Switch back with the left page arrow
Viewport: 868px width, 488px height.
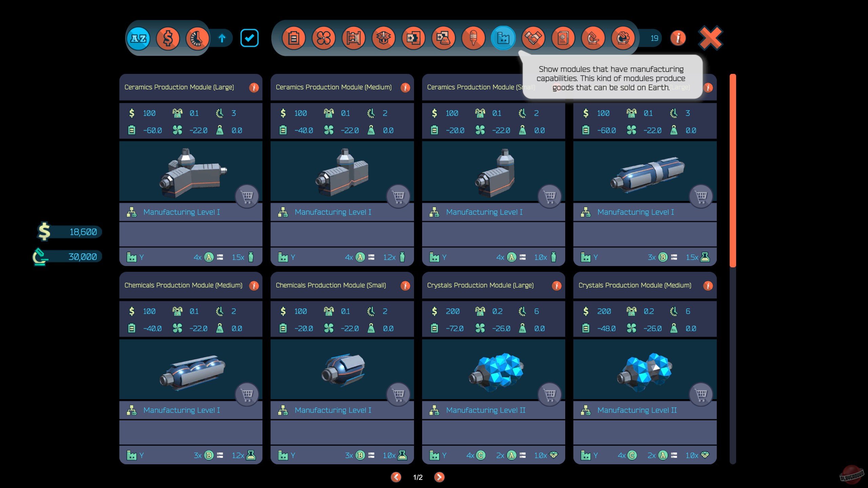point(396,477)
